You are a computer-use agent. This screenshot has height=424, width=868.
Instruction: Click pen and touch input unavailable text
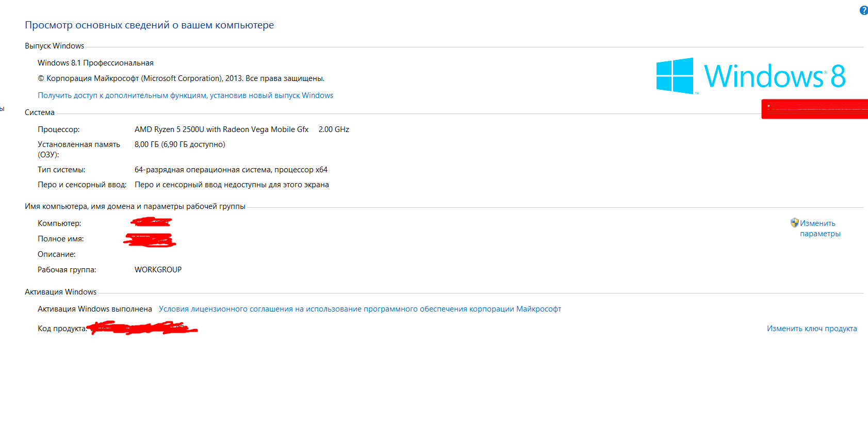[232, 185]
